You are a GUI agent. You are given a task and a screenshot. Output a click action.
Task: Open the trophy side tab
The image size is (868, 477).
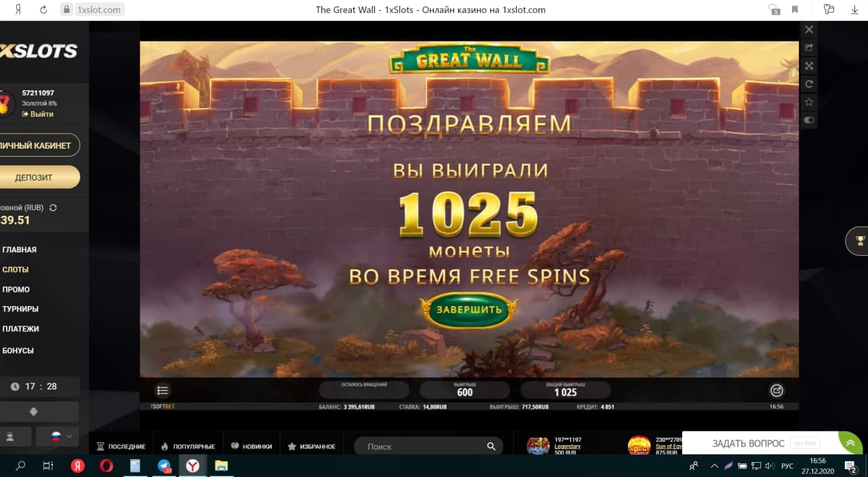point(859,240)
